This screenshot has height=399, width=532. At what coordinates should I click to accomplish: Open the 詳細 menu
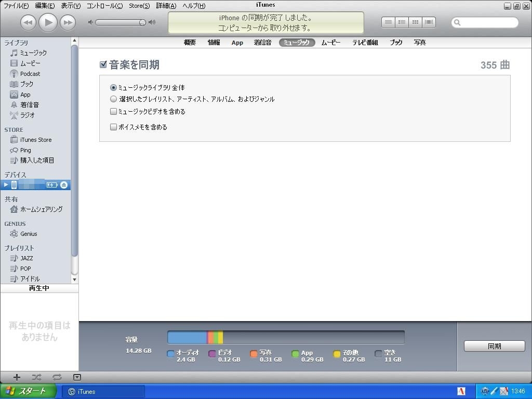pyautogui.click(x=166, y=6)
